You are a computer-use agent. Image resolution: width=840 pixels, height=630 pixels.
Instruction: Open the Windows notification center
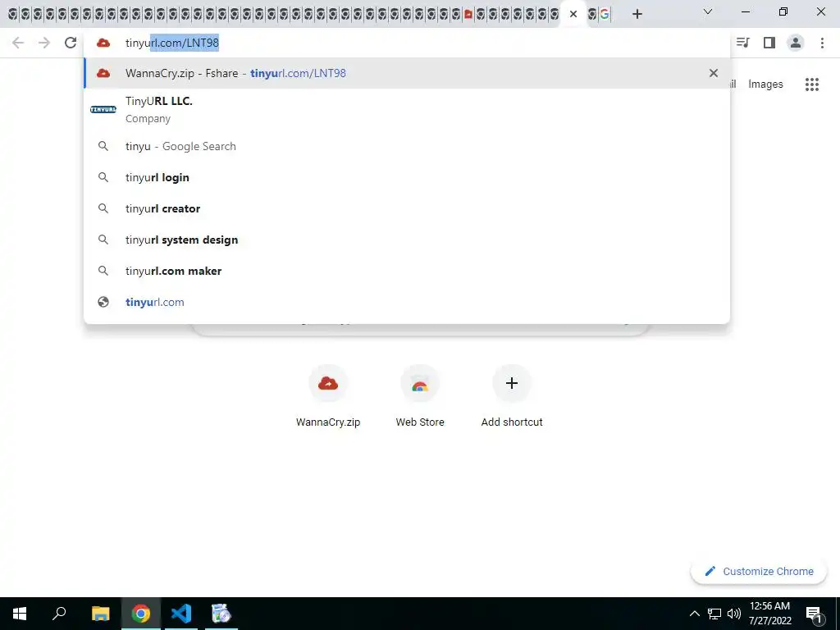(x=814, y=614)
